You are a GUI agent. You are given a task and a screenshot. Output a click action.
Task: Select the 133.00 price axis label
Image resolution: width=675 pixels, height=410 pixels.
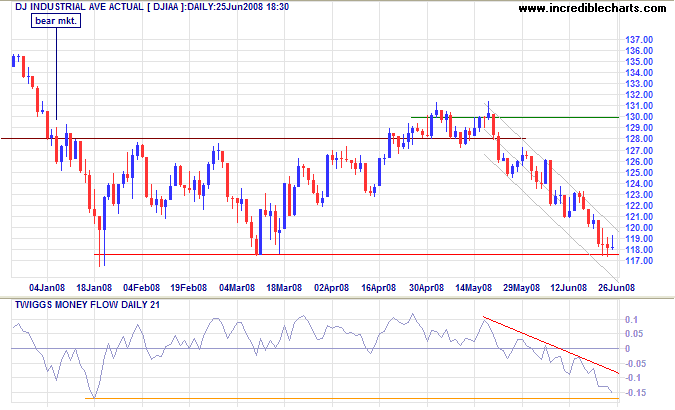(x=639, y=84)
